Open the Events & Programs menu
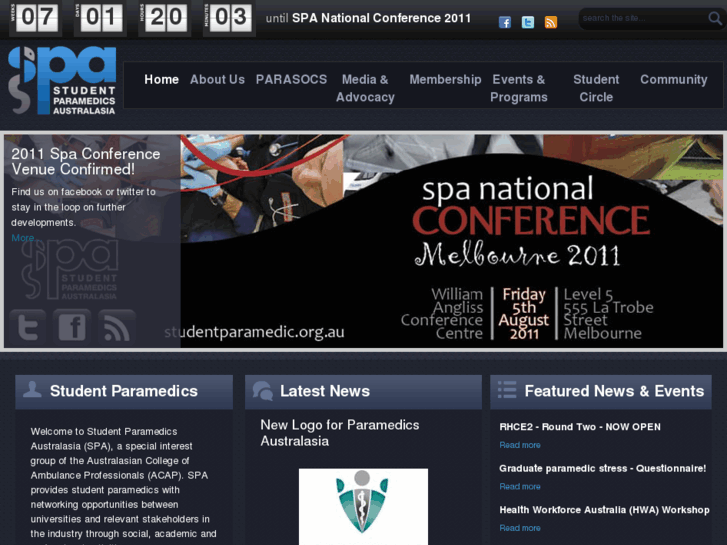Screen dimensions: 727x545 tap(519, 88)
